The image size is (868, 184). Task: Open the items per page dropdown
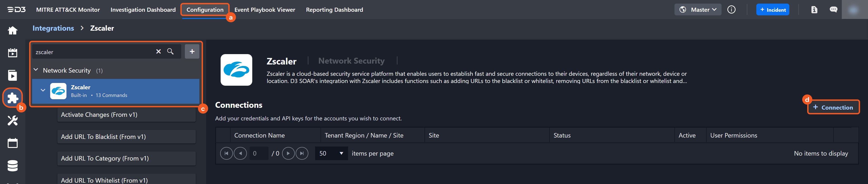[331, 153]
